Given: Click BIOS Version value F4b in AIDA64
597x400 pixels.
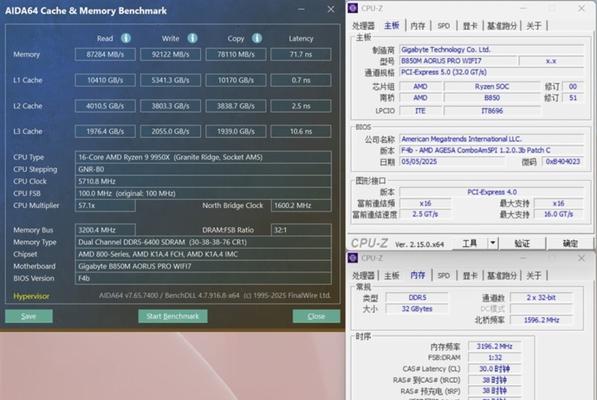Looking at the screenshot, I should [203, 278].
